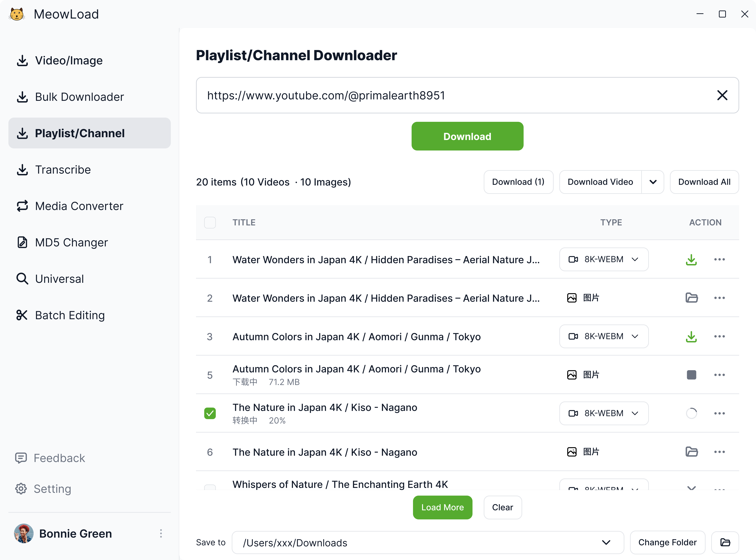Open folder for Water Wonders image row
This screenshot has width=756, height=560.
(691, 298)
